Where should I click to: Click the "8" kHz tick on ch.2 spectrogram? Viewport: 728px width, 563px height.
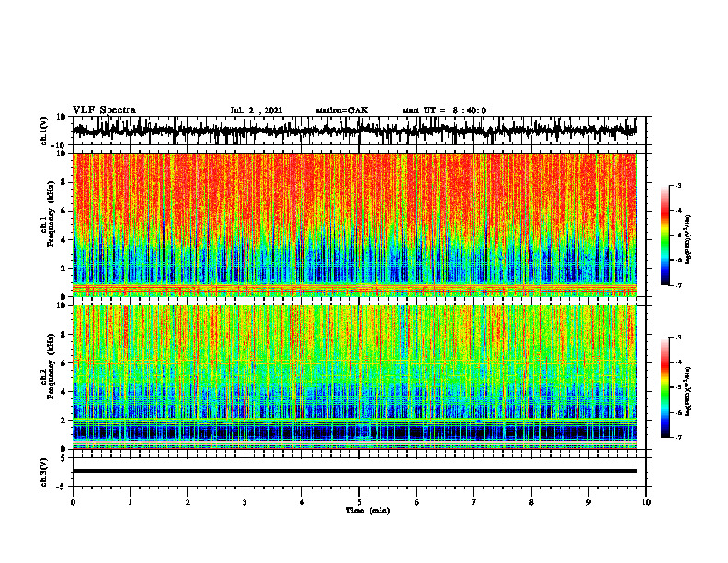63,335
